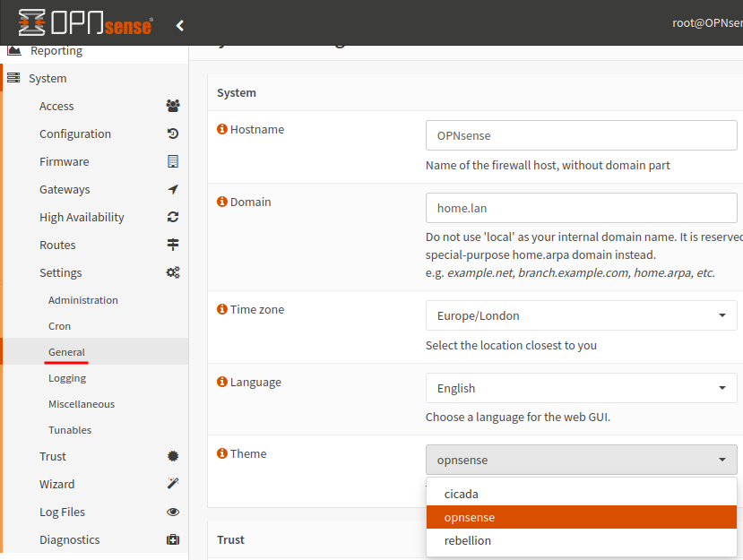
Task: Click the Hostname text field
Action: [581, 136]
